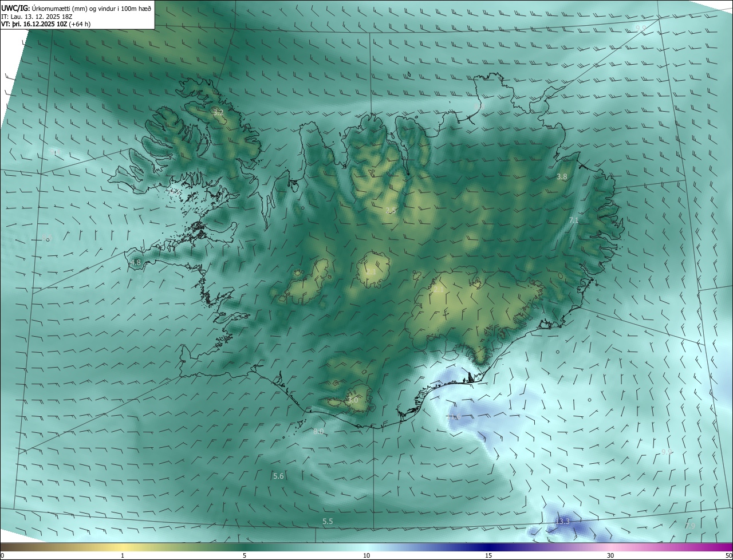The width and height of the screenshot is (733, 560).
Task: Click the 50 tick on the color scale
Action: (x=728, y=555)
